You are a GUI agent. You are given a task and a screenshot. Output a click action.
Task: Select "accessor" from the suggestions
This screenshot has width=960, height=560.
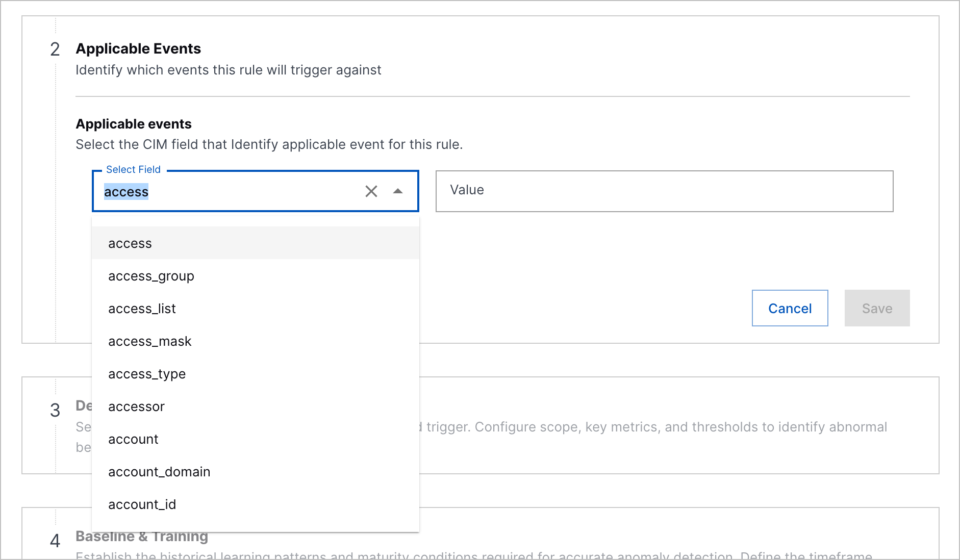coord(136,406)
